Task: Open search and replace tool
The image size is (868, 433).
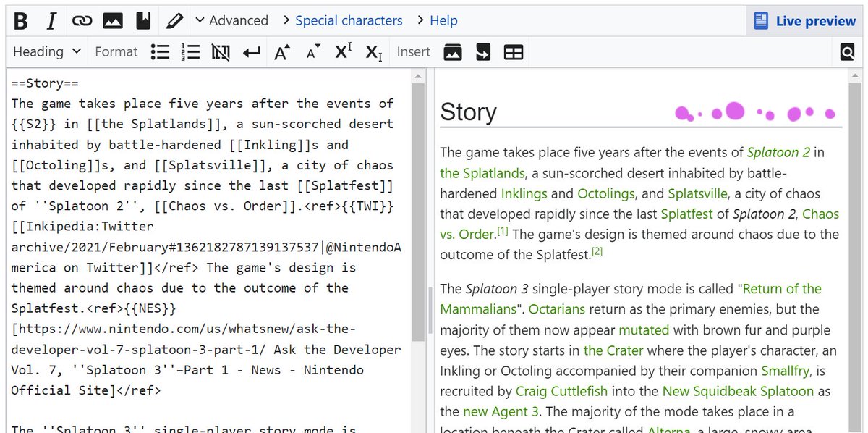Action: 847,52
